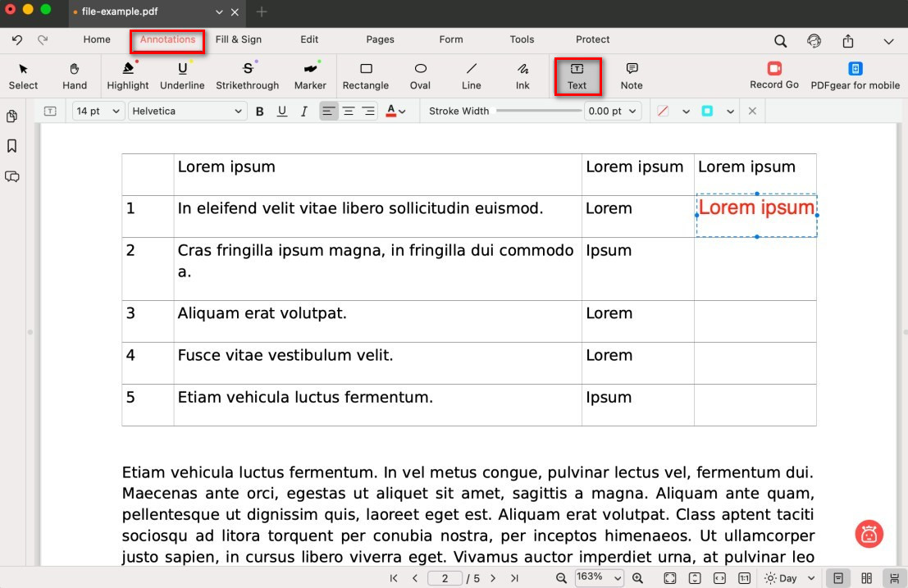
Task: Toggle underline text formatting
Action: [x=282, y=112]
